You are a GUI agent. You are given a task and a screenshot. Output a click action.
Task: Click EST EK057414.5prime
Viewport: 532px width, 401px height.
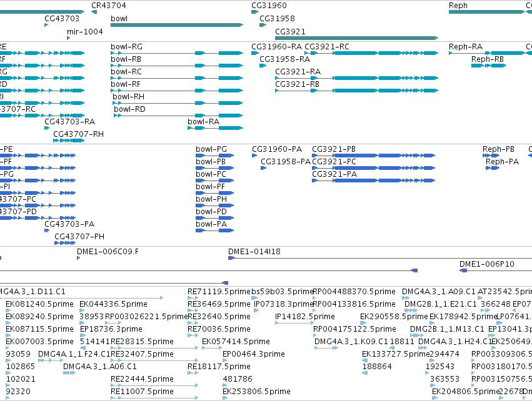(212, 348)
